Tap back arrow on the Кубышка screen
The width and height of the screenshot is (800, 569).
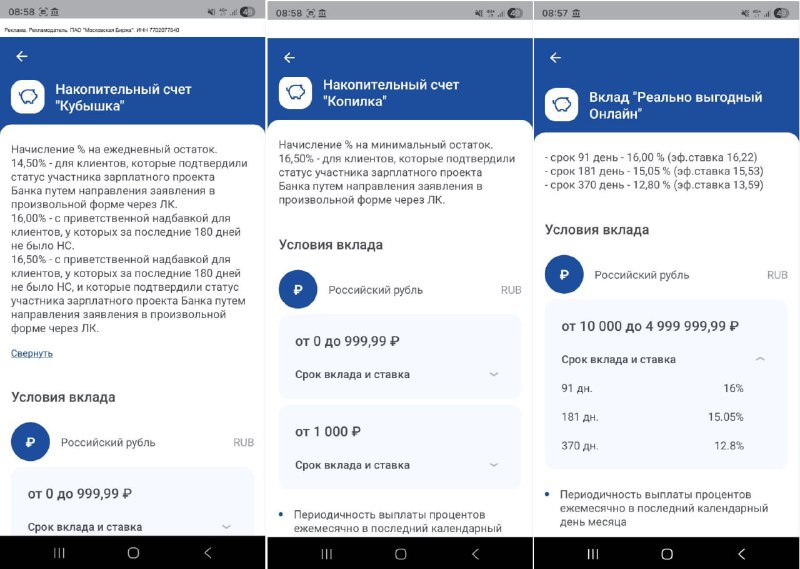click(x=22, y=57)
